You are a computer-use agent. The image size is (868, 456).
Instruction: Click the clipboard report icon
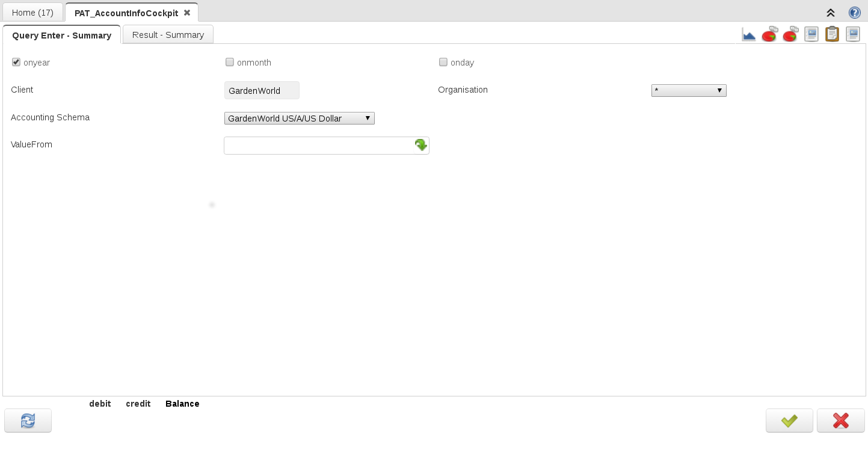(x=832, y=35)
